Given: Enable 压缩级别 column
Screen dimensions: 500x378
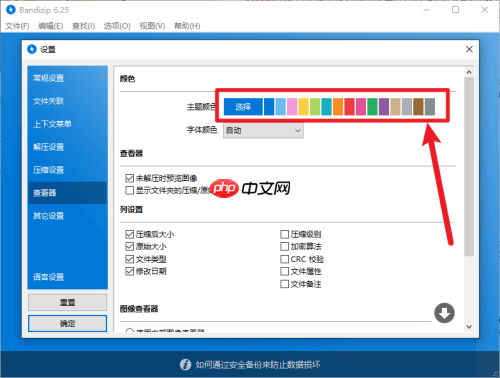Looking at the screenshot, I should (284, 234).
